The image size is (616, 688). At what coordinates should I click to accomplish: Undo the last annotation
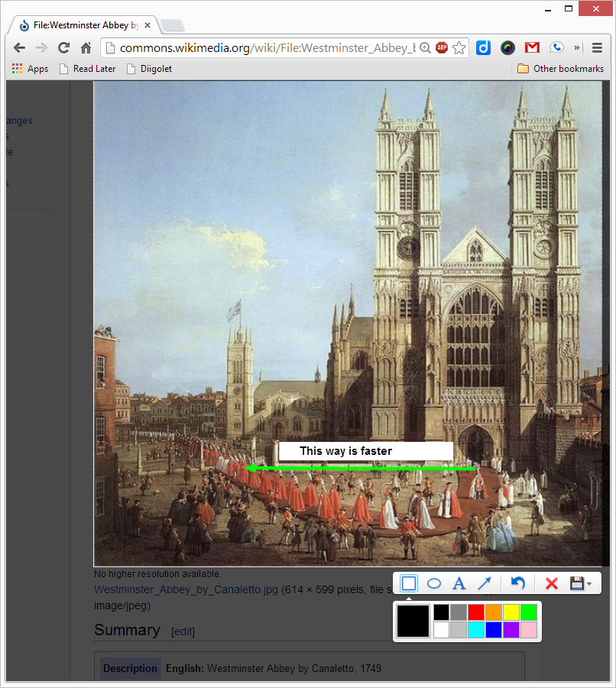(518, 583)
